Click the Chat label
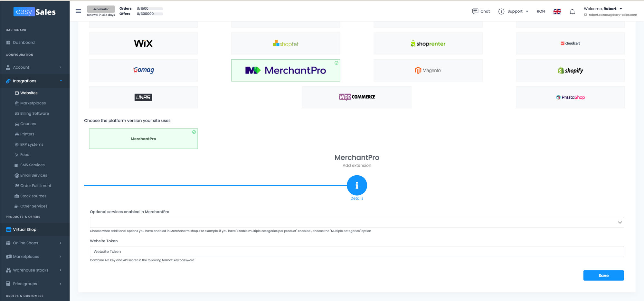 (x=485, y=11)
